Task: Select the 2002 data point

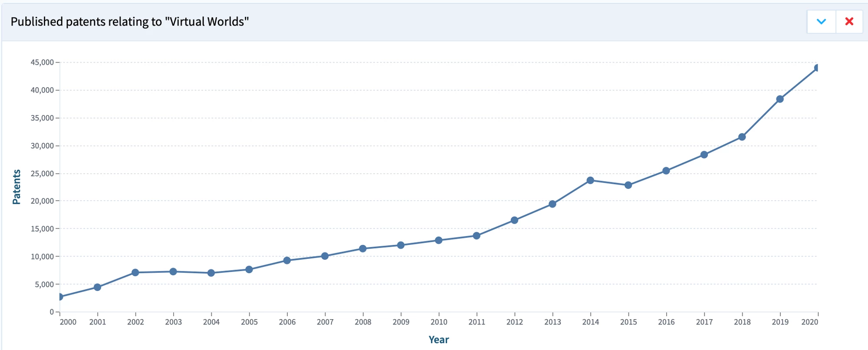Action: [135, 272]
